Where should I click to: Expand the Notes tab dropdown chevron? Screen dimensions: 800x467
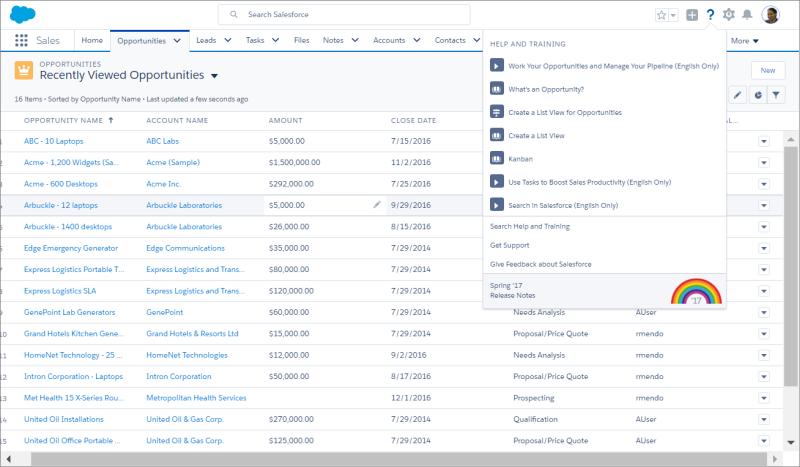(355, 40)
